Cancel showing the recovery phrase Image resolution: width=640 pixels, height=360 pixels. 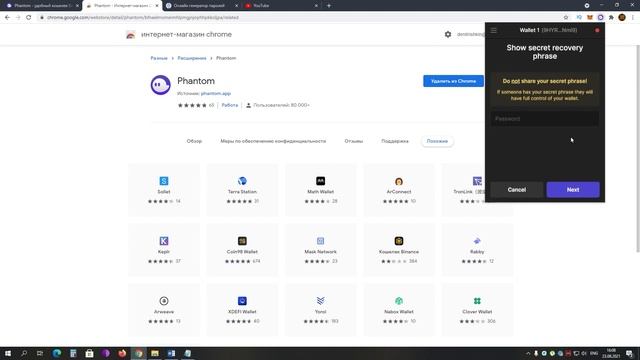(x=516, y=190)
